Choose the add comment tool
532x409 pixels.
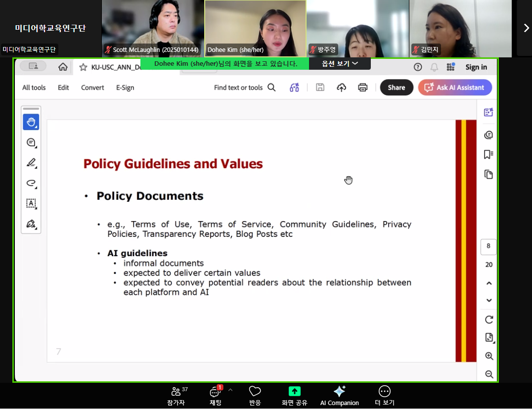pos(31,142)
